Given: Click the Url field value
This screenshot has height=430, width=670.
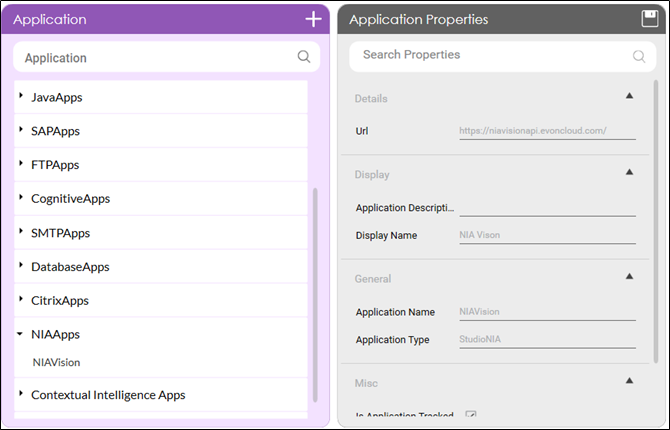Looking at the screenshot, I should point(547,131).
